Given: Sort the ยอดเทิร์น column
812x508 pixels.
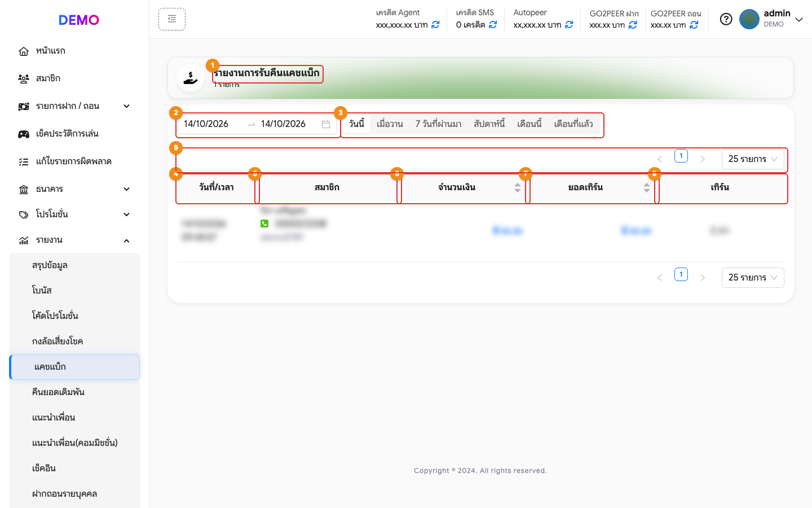Looking at the screenshot, I should pyautogui.click(x=647, y=187).
